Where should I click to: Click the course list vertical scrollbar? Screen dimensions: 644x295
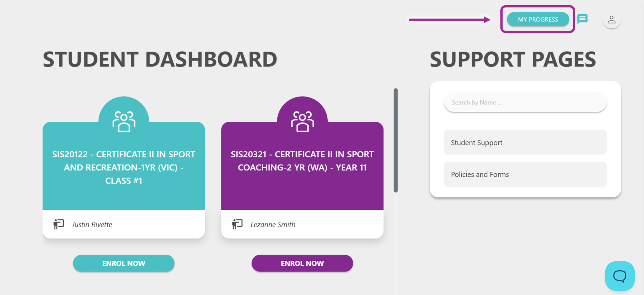[x=396, y=140]
